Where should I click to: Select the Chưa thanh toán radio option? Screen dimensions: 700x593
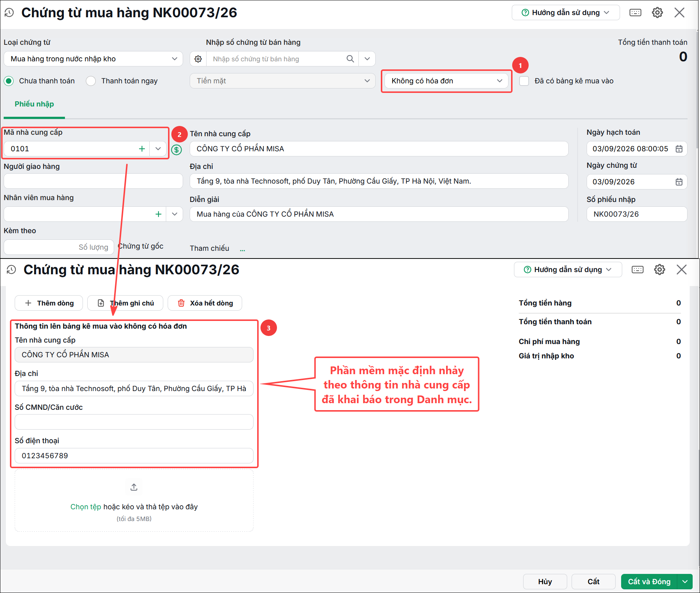(x=9, y=81)
